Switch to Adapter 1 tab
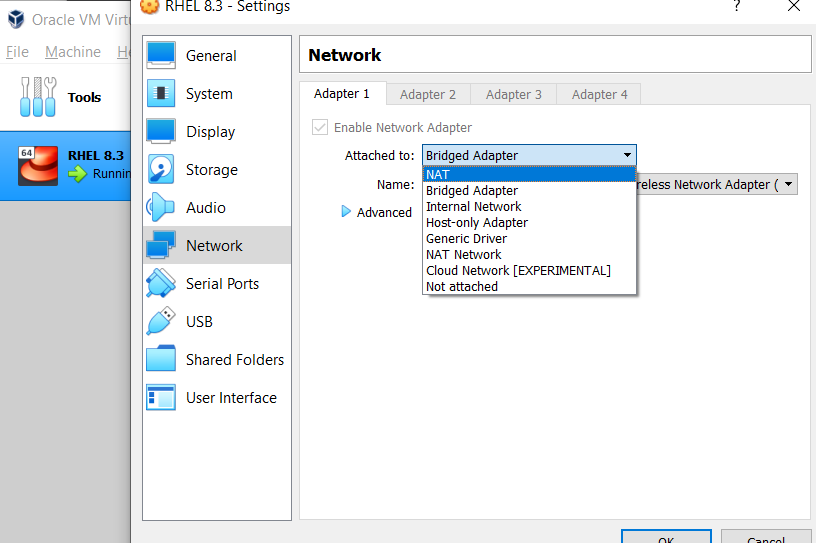This screenshot has width=816, height=543. tap(342, 94)
